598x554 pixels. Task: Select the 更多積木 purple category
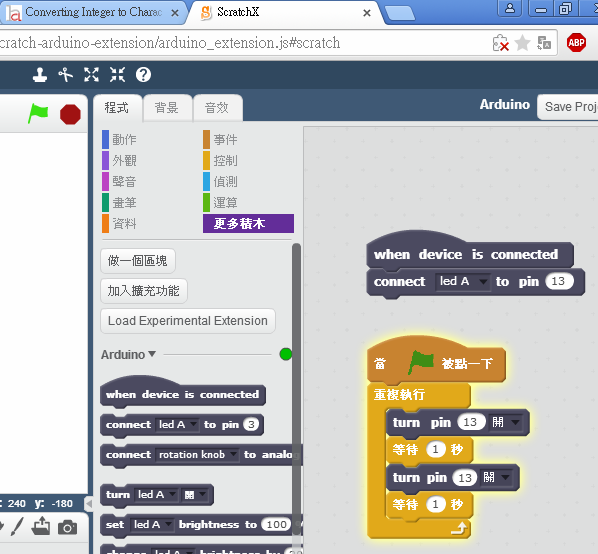click(x=248, y=223)
